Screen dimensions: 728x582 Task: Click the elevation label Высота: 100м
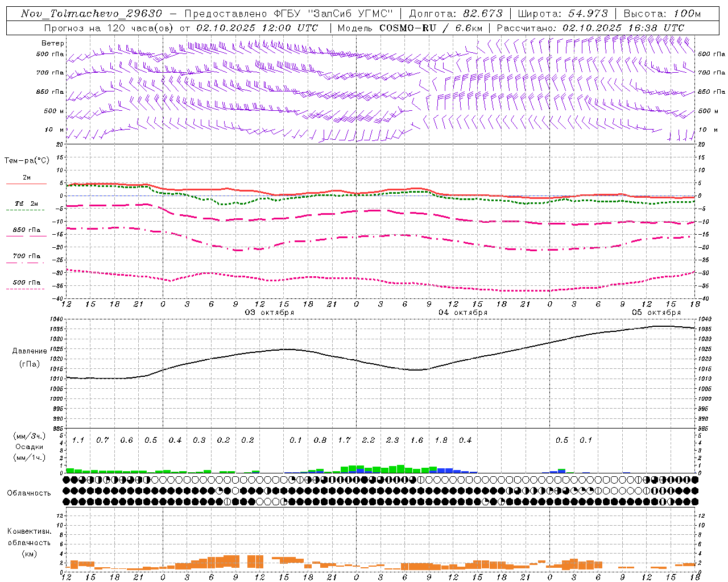pyautogui.click(x=662, y=14)
